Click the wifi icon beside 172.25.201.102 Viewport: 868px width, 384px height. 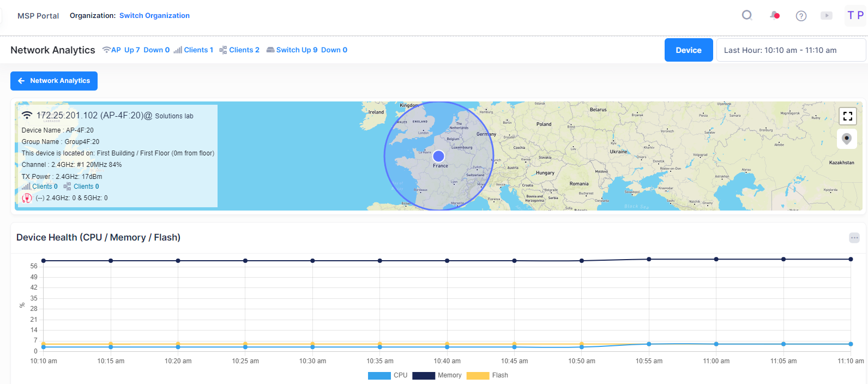pyautogui.click(x=27, y=115)
